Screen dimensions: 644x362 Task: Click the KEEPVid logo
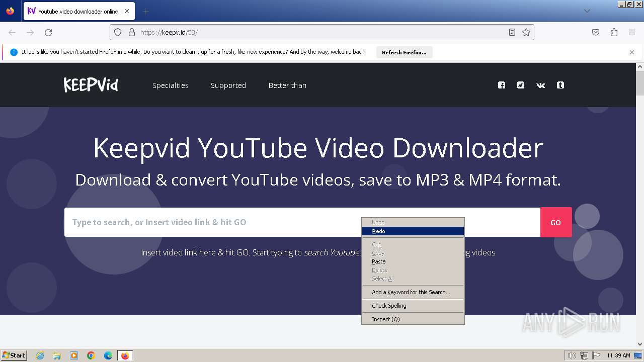[91, 85]
